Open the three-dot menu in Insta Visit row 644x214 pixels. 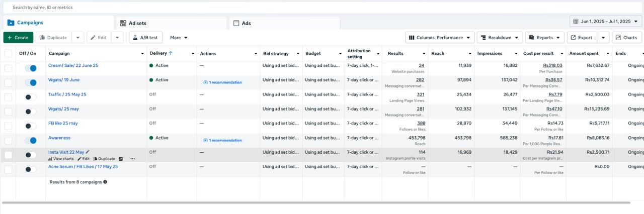point(133,159)
